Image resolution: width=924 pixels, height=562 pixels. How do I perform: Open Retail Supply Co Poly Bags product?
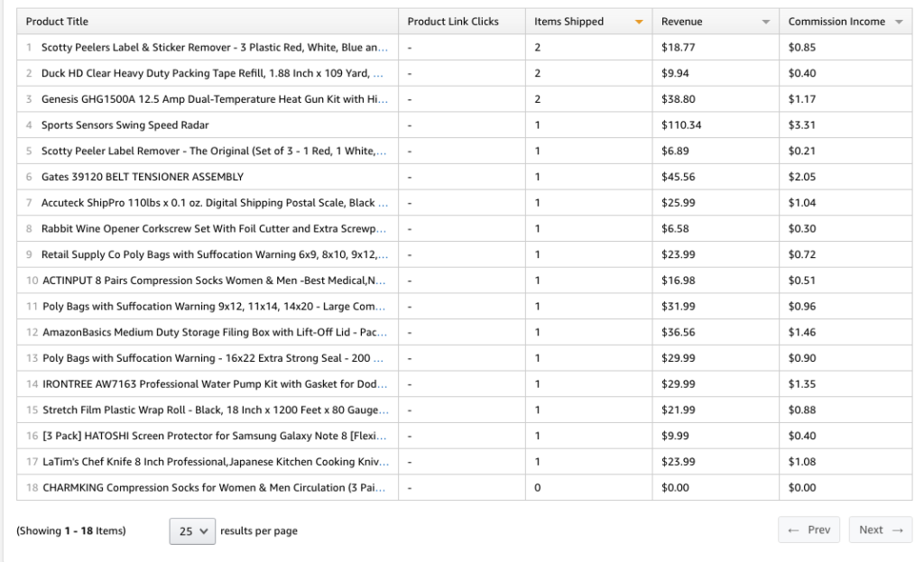(x=215, y=254)
